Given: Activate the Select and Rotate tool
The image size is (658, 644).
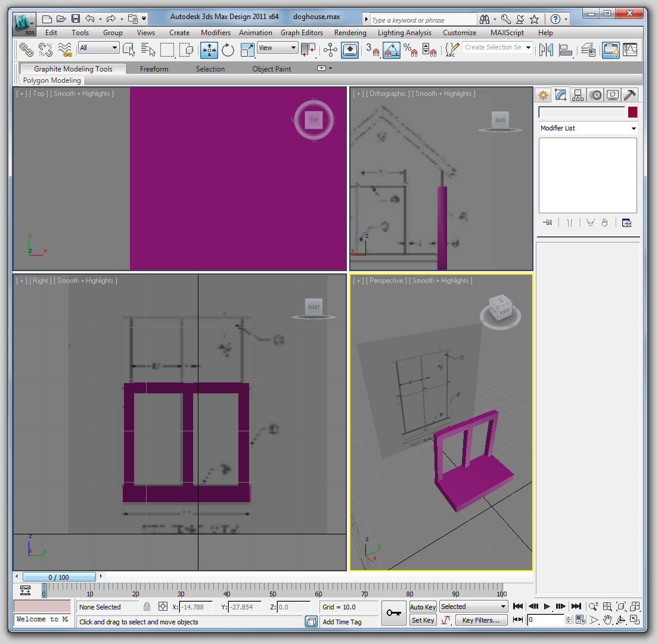Looking at the screenshot, I should click(228, 50).
